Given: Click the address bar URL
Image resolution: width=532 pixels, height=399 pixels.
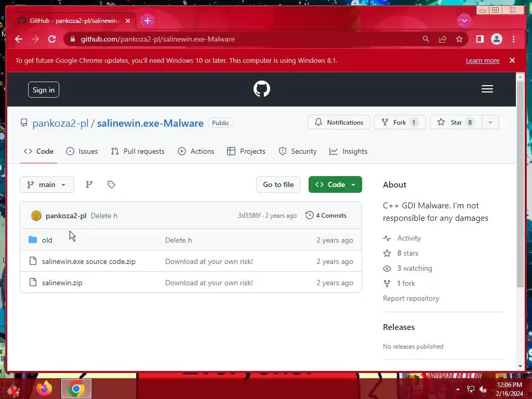Looking at the screenshot, I should (157, 39).
